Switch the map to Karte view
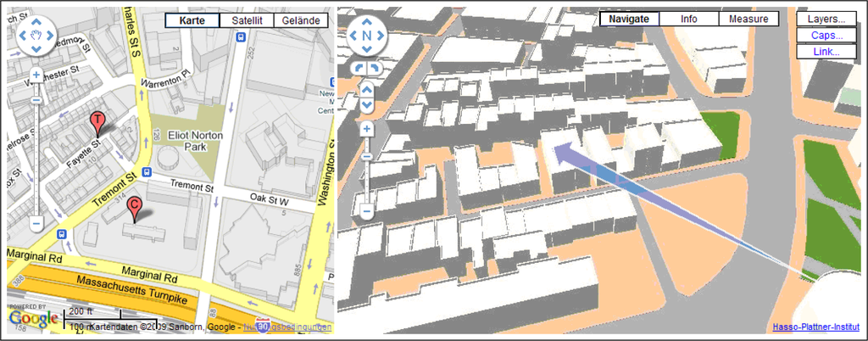 click(192, 20)
